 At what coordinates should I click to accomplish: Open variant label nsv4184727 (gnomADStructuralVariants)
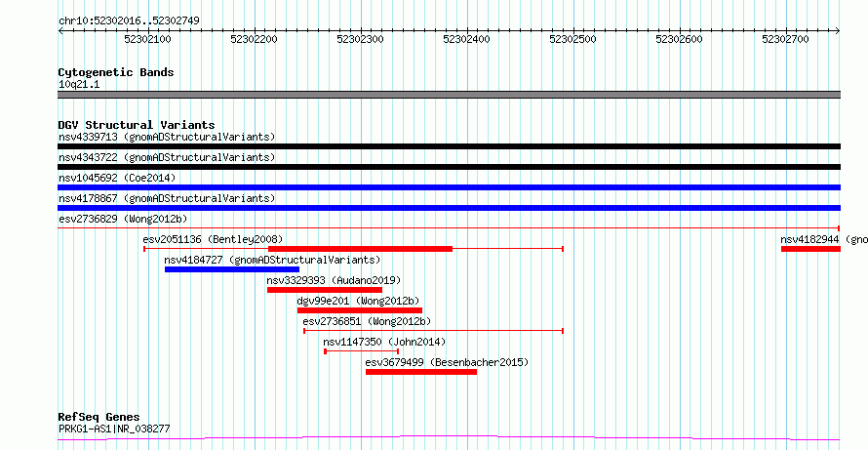coord(272,260)
